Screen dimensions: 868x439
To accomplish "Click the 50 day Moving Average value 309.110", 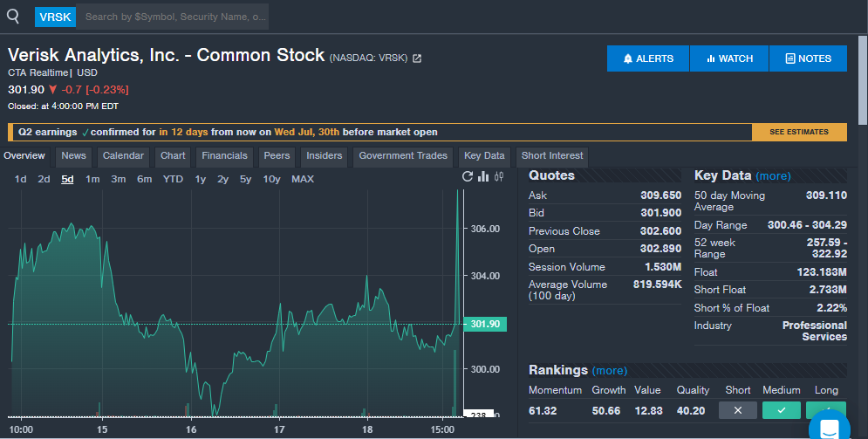I will (x=826, y=195).
